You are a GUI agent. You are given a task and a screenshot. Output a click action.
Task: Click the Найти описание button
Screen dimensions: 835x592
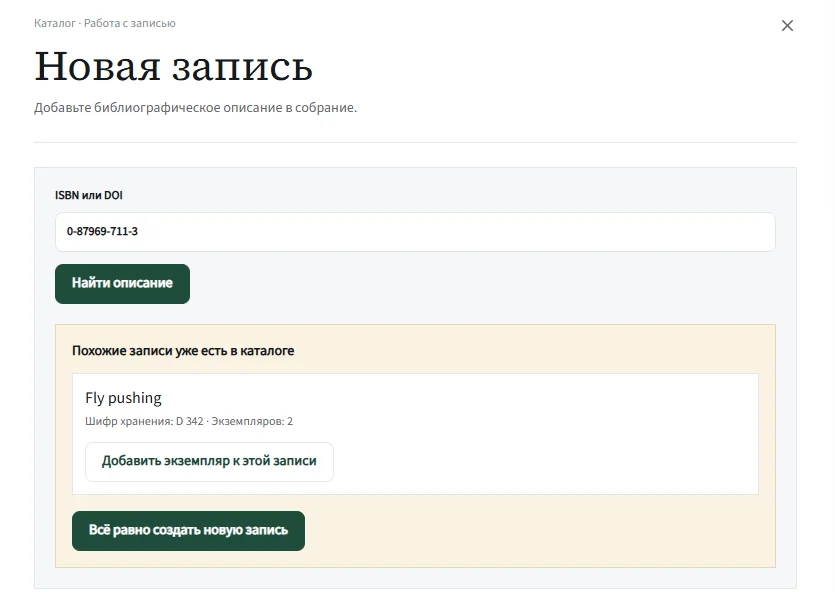[122, 284]
